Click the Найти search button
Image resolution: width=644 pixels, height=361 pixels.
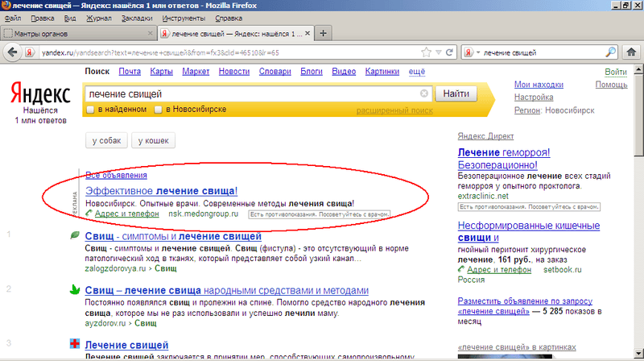(456, 93)
